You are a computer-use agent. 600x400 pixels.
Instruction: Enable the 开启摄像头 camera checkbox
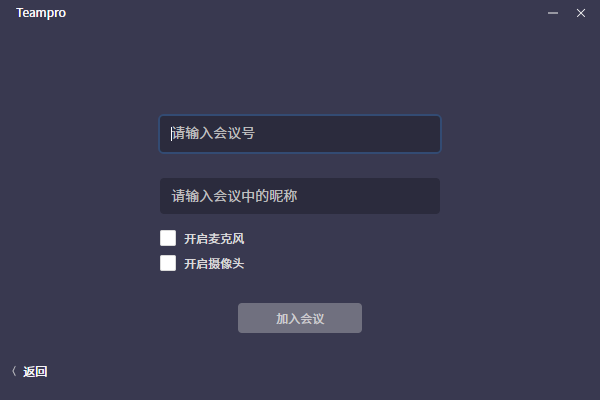(168, 263)
